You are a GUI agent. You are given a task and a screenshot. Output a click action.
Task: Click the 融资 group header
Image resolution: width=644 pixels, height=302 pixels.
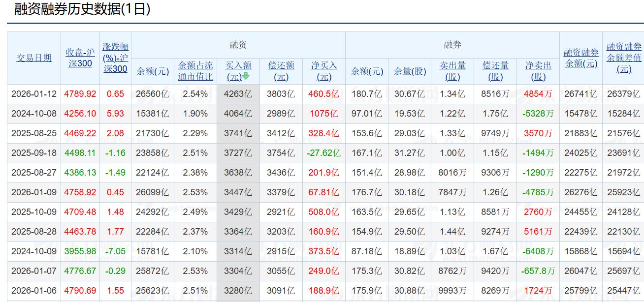pyautogui.click(x=238, y=44)
